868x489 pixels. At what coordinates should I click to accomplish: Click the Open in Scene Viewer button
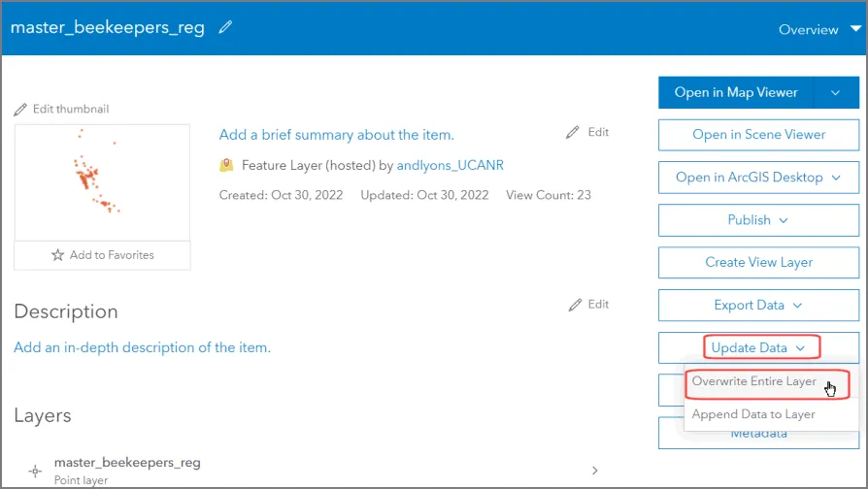pyautogui.click(x=758, y=135)
